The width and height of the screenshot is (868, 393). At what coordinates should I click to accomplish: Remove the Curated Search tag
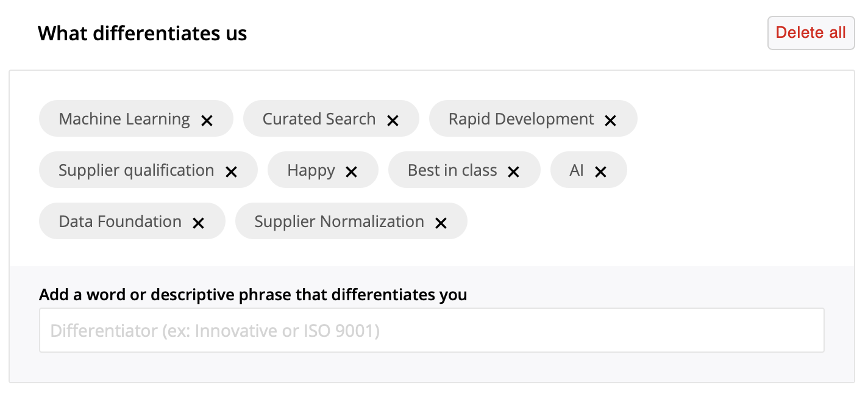(393, 120)
